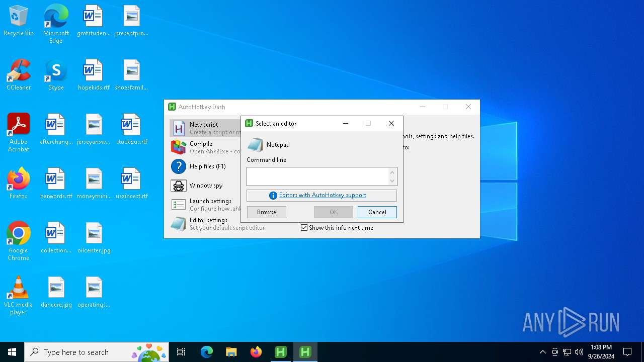The width and height of the screenshot is (644, 362).
Task: Select usaincest.rtf document icon
Action: [x=132, y=184]
